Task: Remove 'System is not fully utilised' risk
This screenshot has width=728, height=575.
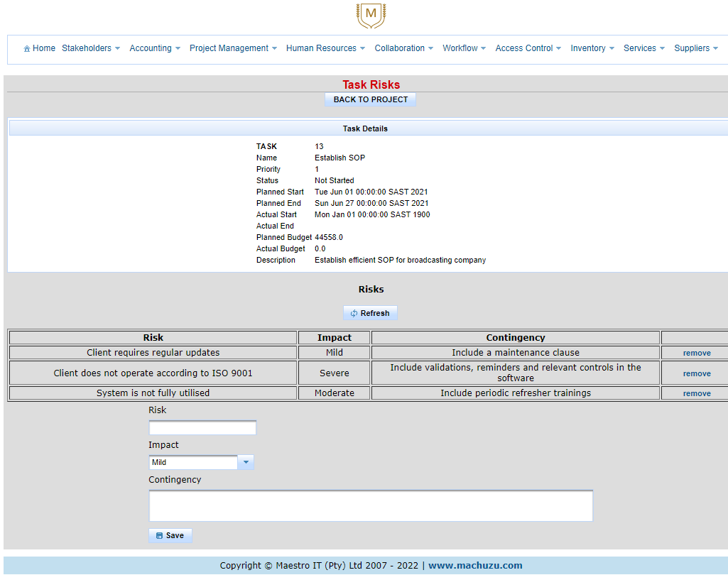Action: coord(697,393)
